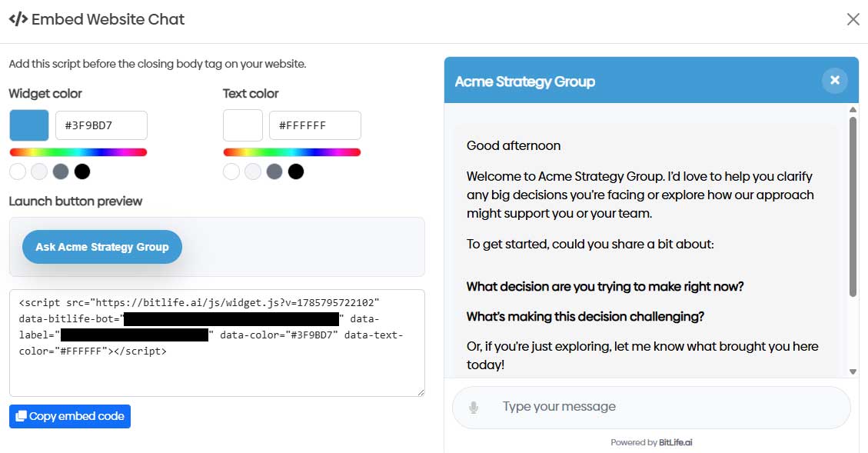Pick white preset for text color
This screenshot has width=868, height=453.
(231, 172)
